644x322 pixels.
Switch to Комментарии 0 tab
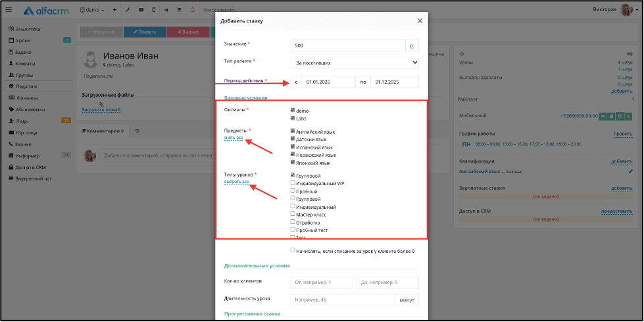[x=103, y=131]
